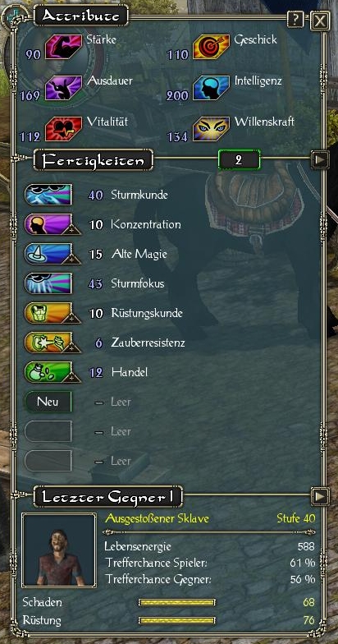Image resolution: width=338 pixels, height=644 pixels.
Task: Select the second empty Leer skill slot
Action: point(48,431)
